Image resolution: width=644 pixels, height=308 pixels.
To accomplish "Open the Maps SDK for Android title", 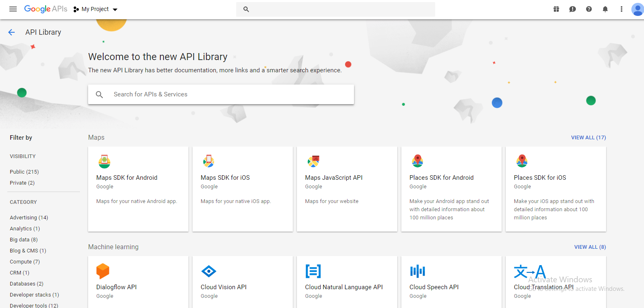I will click(127, 178).
